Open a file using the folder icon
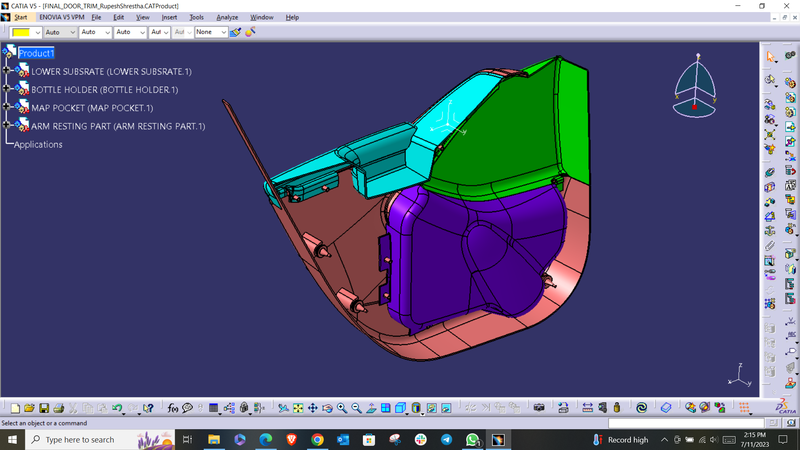 [29, 408]
